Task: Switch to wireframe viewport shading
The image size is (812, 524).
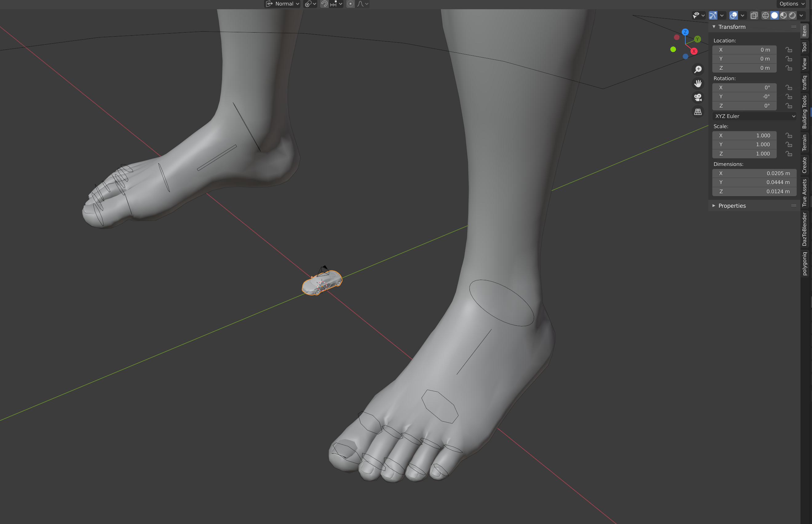Action: pos(765,15)
